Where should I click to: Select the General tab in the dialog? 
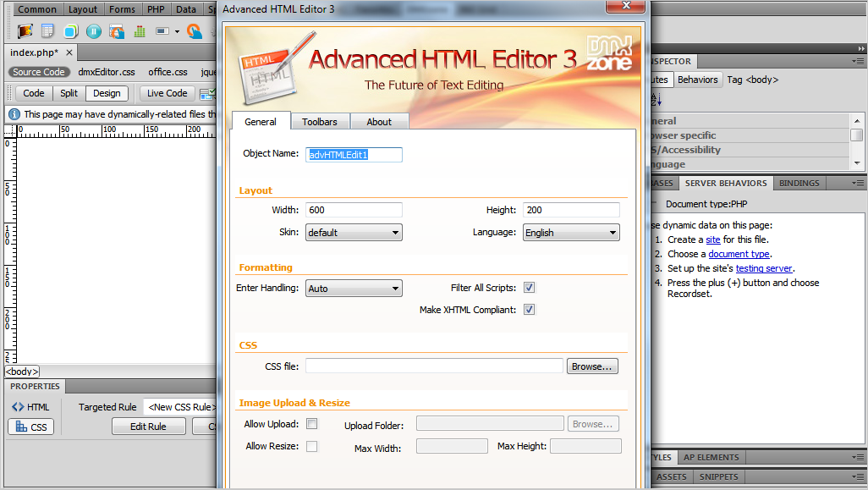tap(261, 122)
